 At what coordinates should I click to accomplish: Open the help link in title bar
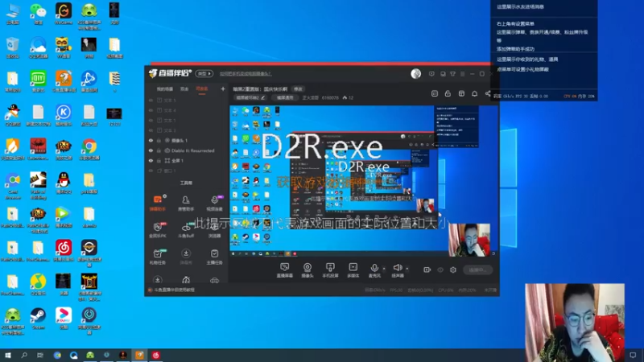[x=246, y=74]
